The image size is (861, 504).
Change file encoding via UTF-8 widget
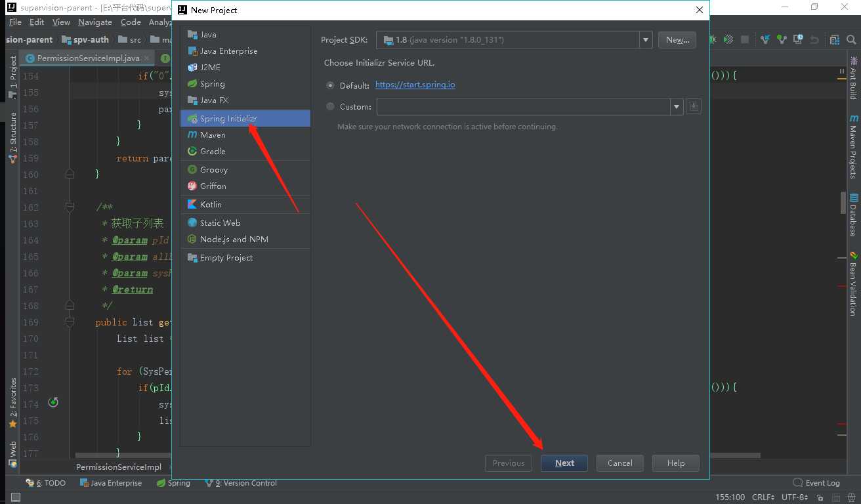pyautogui.click(x=794, y=497)
